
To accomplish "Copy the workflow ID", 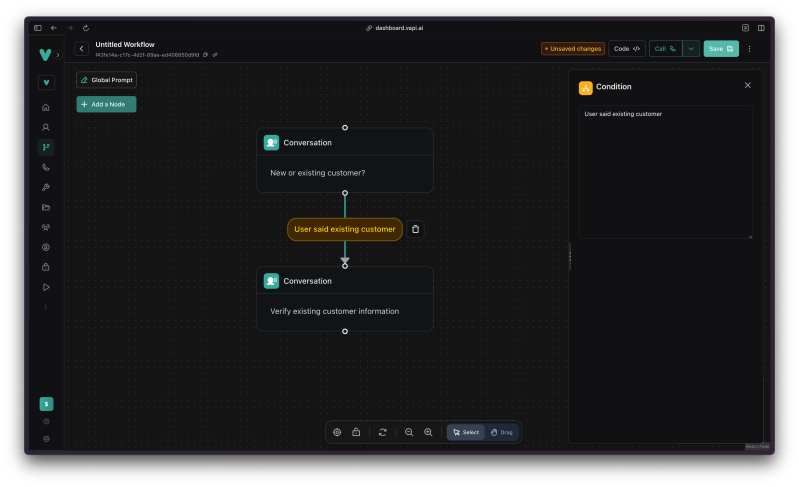I will (x=205, y=55).
